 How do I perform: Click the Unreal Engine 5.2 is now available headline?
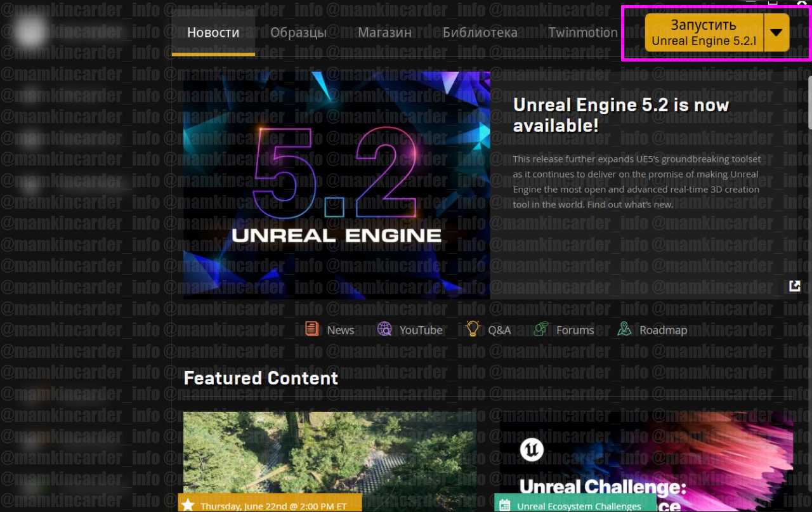[621, 115]
